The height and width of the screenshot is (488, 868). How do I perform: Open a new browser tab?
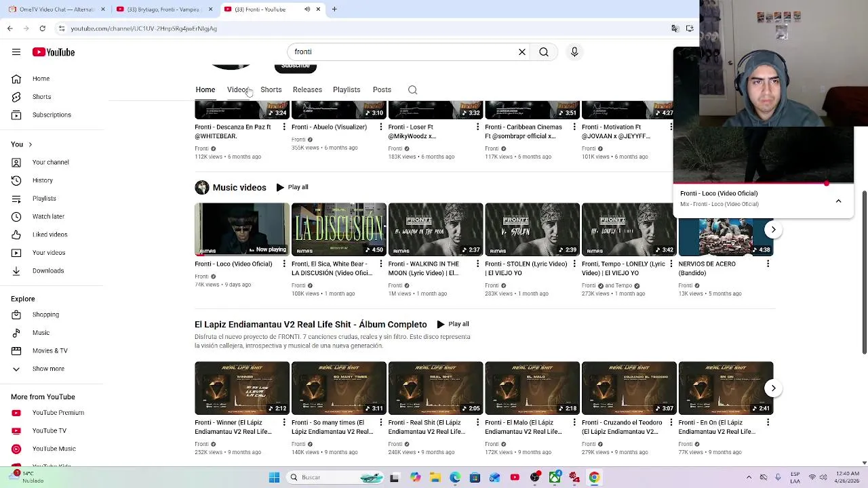pyautogui.click(x=334, y=9)
